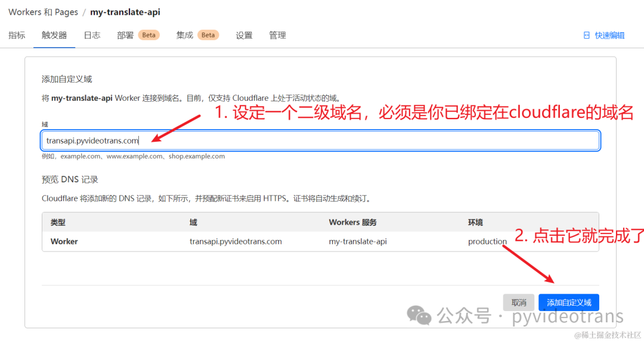
Task: Click the Beta badge beside 部署
Action: coord(148,35)
